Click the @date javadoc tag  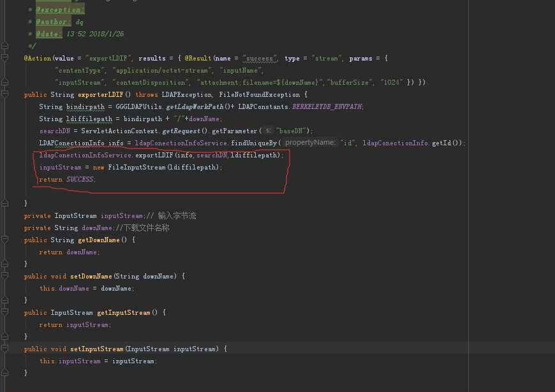49,34
